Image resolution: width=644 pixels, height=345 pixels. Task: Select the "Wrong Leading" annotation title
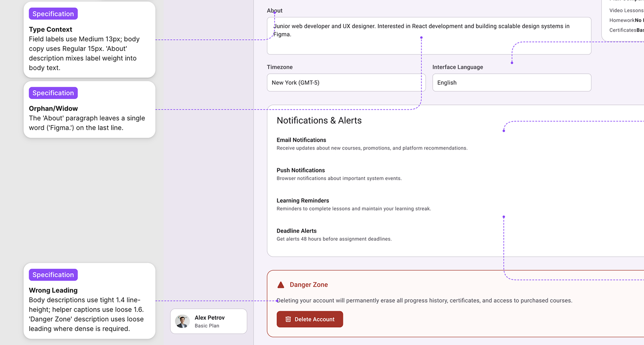point(53,290)
